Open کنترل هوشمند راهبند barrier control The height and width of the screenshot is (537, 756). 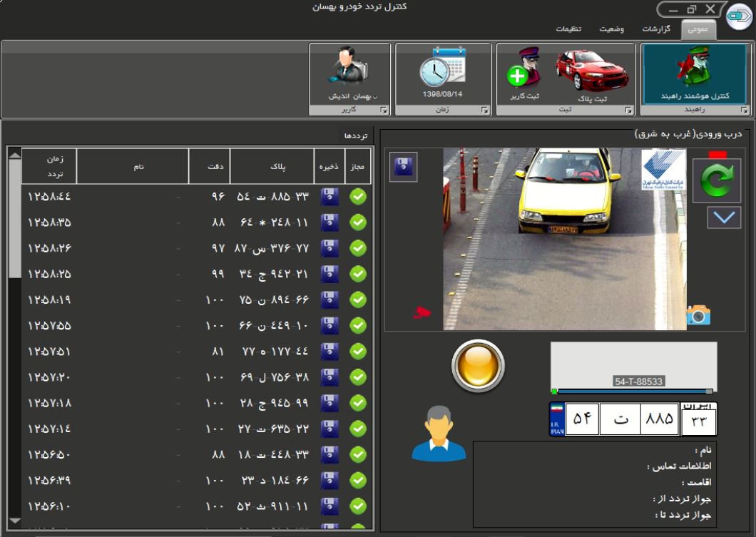[694, 73]
